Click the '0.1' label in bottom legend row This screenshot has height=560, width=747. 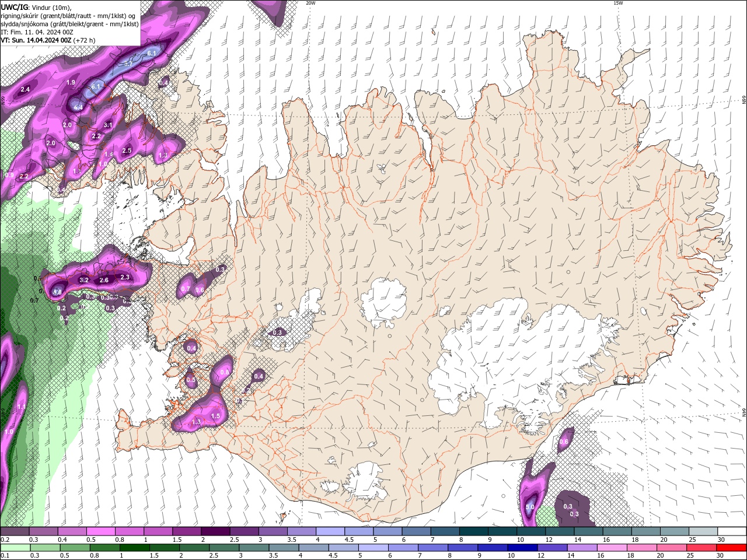(x=5, y=555)
